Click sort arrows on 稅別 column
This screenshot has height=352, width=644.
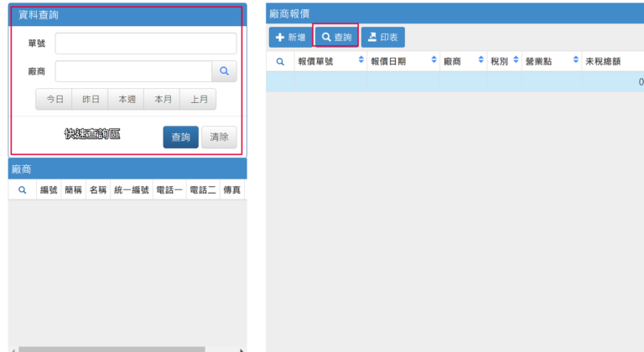(515, 60)
